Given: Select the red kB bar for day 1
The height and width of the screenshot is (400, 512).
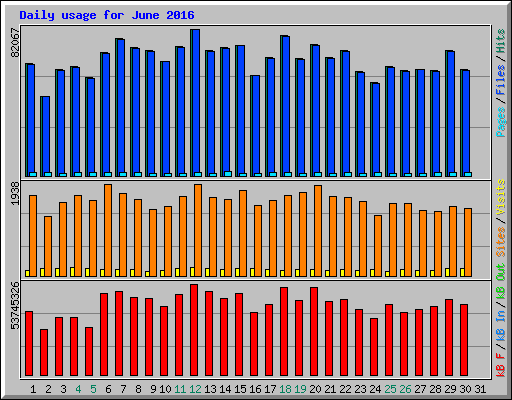Looking at the screenshot, I should (x=29, y=344).
